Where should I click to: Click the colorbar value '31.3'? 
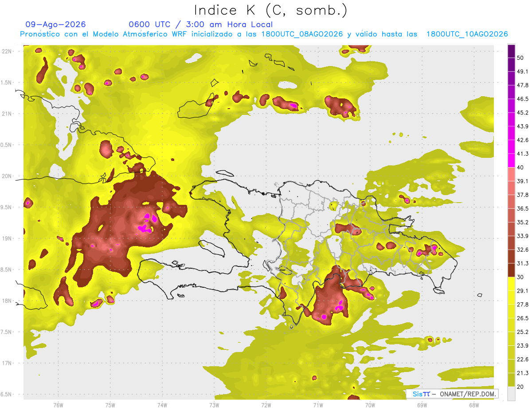523,263
